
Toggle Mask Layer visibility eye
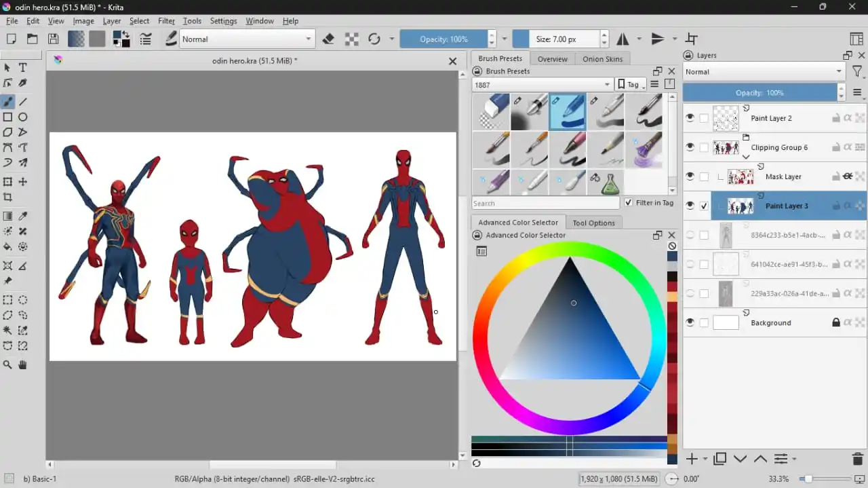pos(690,176)
